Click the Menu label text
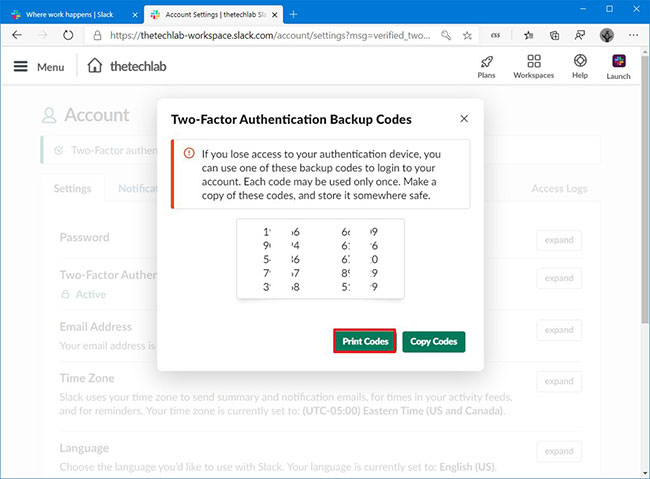The height and width of the screenshot is (479, 650). click(x=51, y=67)
